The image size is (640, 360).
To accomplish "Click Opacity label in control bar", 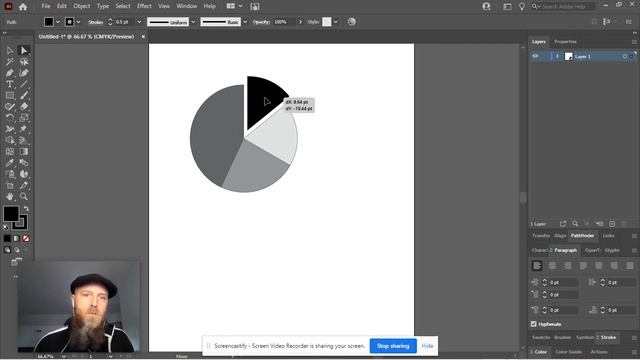I will (261, 22).
